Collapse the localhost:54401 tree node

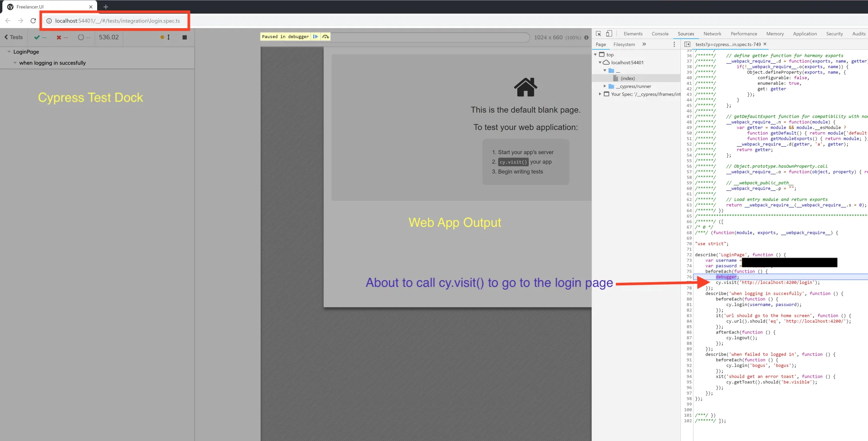point(600,62)
